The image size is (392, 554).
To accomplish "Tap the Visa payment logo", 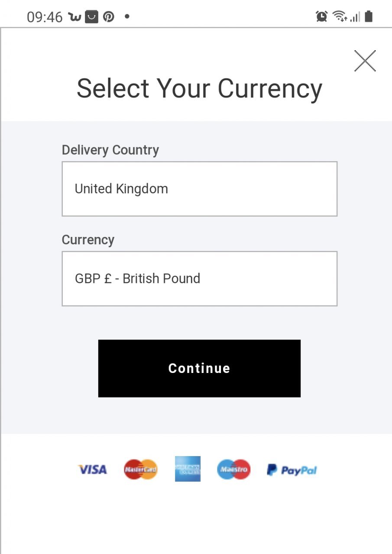I will (92, 470).
